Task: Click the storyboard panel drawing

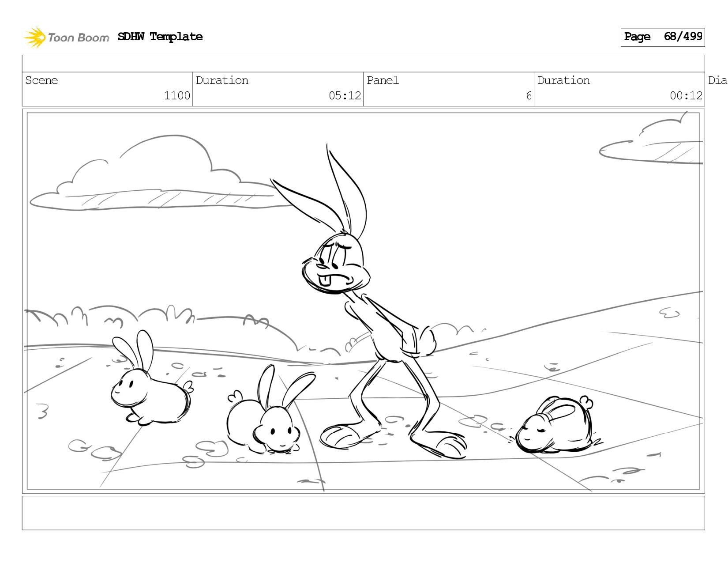Action: pyautogui.click(x=364, y=301)
